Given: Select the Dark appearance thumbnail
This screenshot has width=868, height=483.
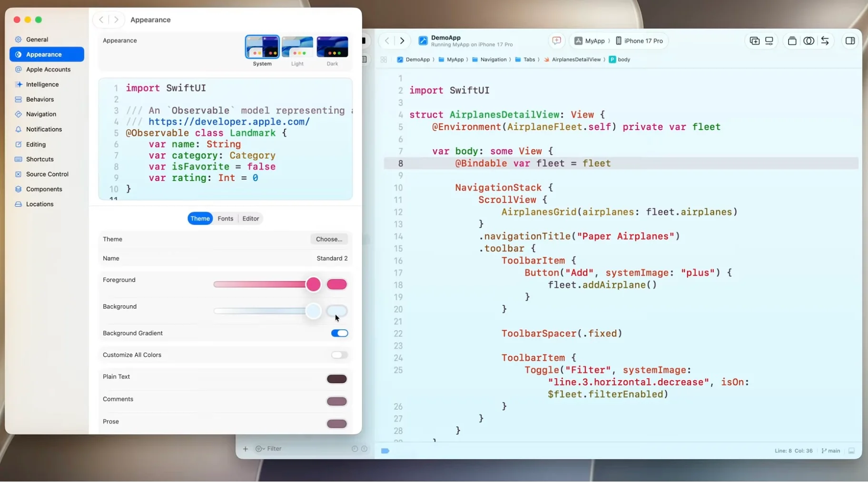Looking at the screenshot, I should tap(332, 47).
